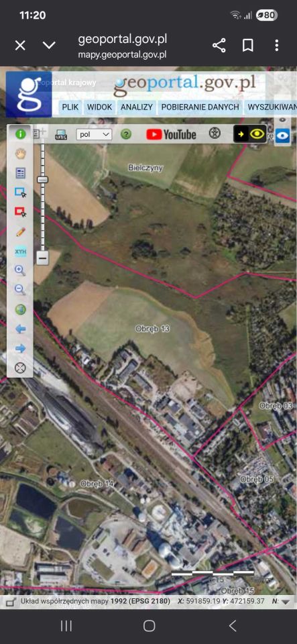Image resolution: width=297 pixels, height=644 pixels.
Task: Expand status bar options arrow at right
Action: tap(286, 602)
